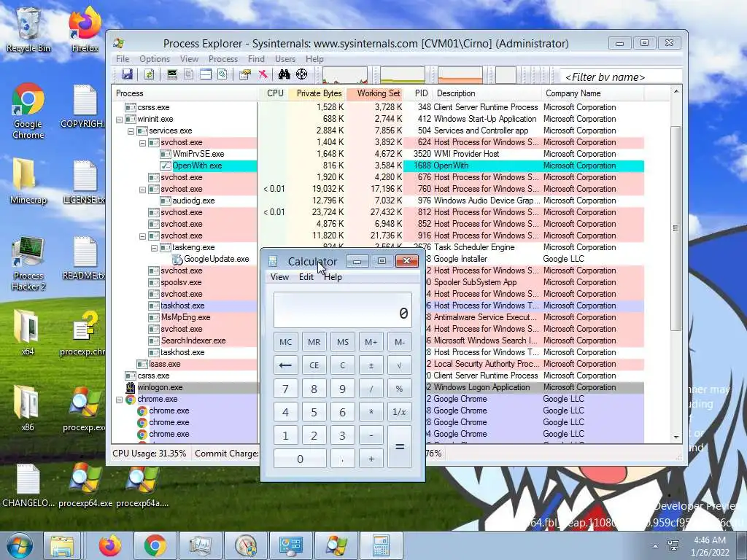
Task: Click the MS memory store button
Action: pos(343,342)
